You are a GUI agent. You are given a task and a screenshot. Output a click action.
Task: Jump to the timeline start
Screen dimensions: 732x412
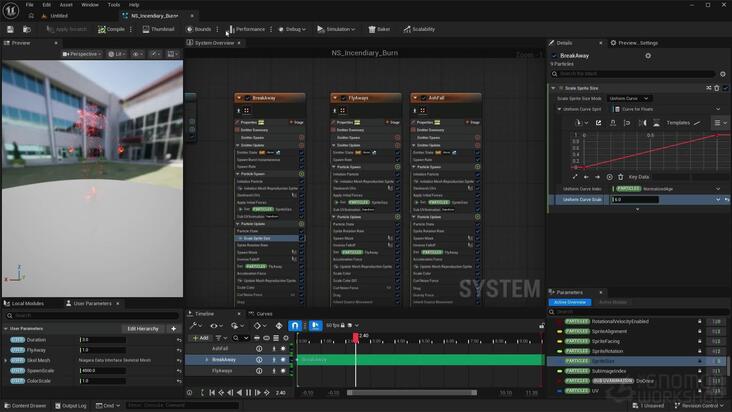pos(212,393)
